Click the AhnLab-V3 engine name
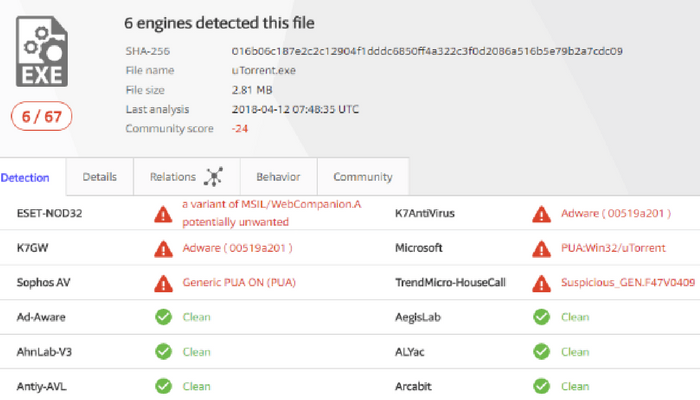The width and height of the screenshot is (700, 400). point(44,352)
